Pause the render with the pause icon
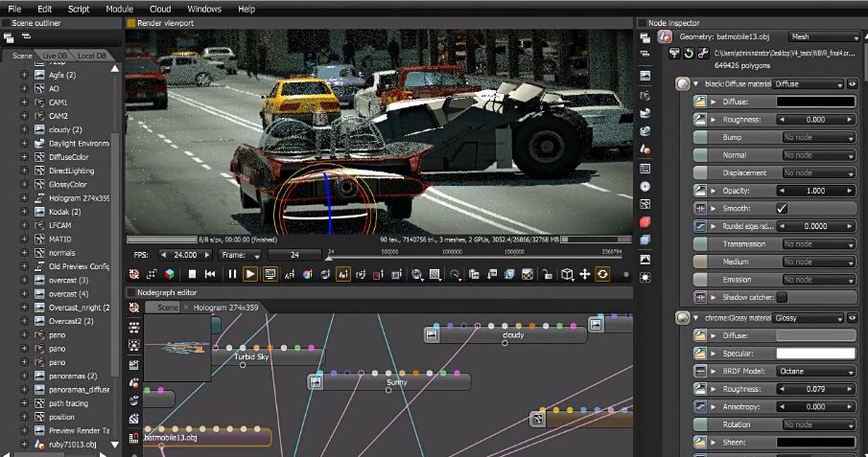 232,274
